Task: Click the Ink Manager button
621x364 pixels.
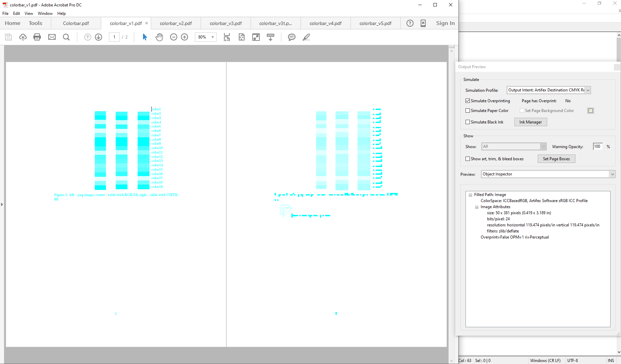Action: 531,122
